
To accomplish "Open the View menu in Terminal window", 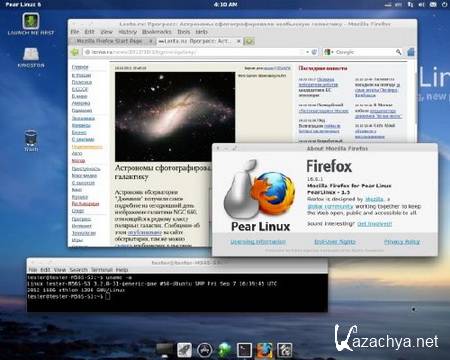I will point(60,269).
